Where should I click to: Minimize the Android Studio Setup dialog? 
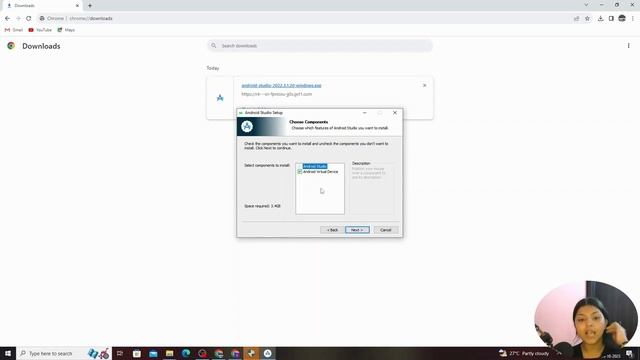pos(365,113)
